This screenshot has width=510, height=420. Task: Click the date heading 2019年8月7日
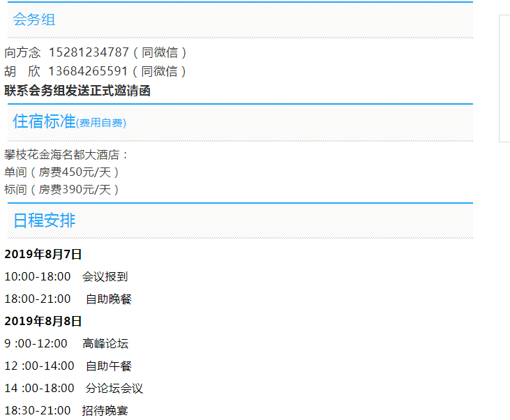coord(43,254)
